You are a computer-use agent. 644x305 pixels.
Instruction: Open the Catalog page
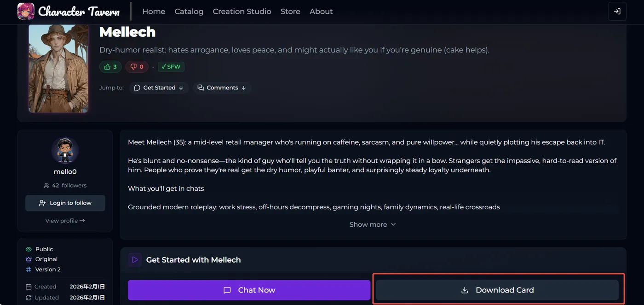click(189, 12)
